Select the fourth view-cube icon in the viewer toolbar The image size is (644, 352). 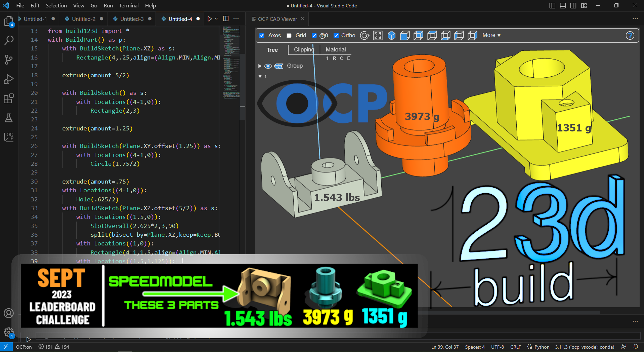432,35
